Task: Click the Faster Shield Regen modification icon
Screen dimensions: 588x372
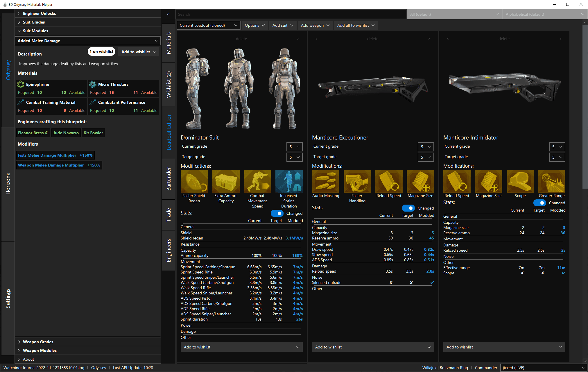Action: click(194, 182)
